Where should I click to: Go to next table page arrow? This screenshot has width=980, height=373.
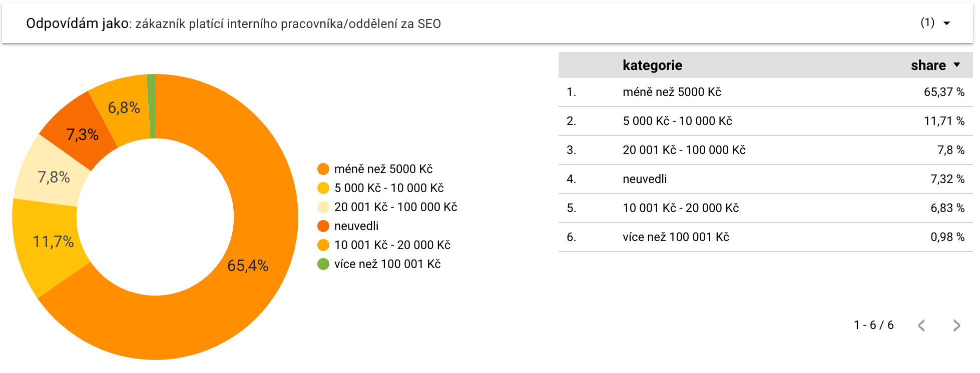point(956,325)
